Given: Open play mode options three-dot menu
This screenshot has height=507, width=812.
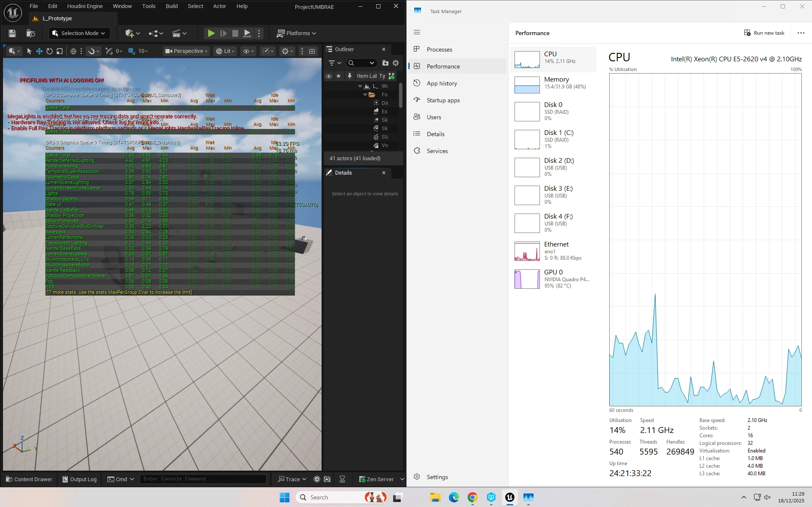Looking at the screenshot, I should click(x=259, y=33).
